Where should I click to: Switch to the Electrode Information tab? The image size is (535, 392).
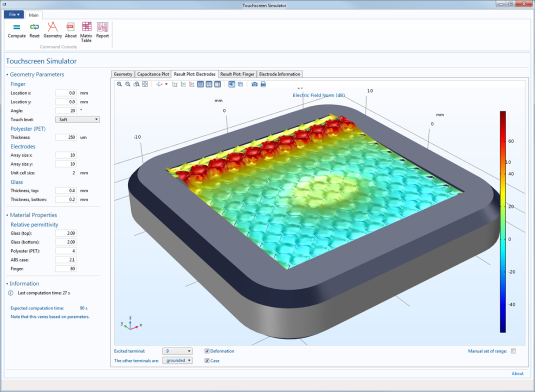click(279, 74)
